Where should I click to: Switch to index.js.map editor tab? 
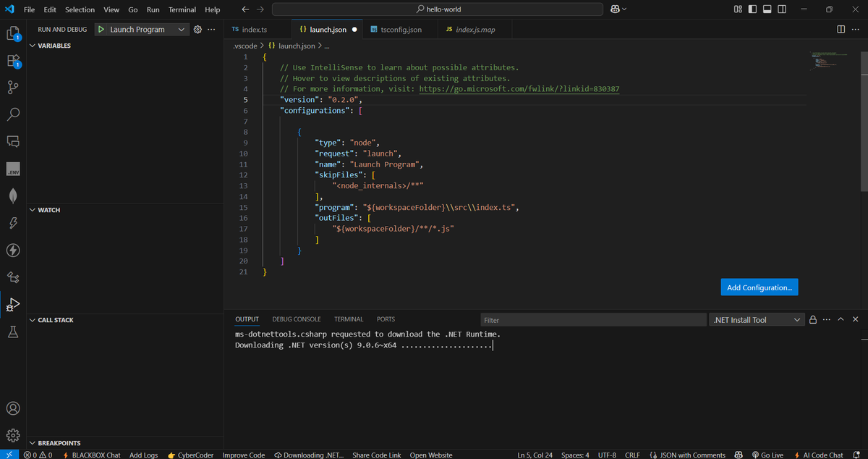point(475,30)
